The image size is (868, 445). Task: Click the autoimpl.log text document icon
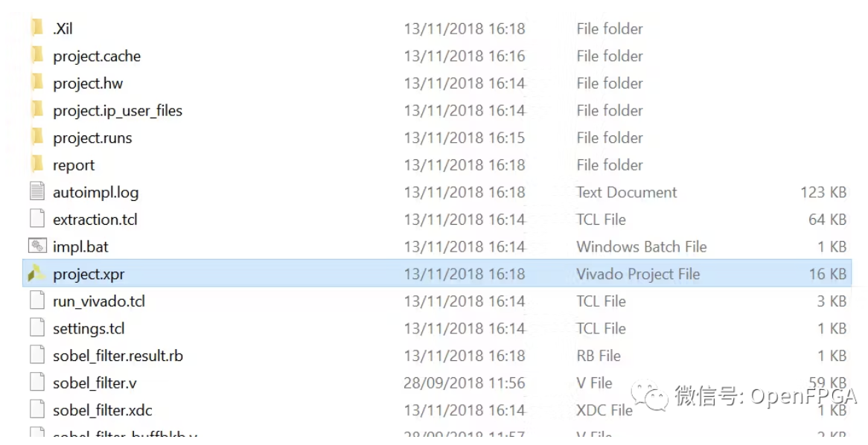click(37, 192)
